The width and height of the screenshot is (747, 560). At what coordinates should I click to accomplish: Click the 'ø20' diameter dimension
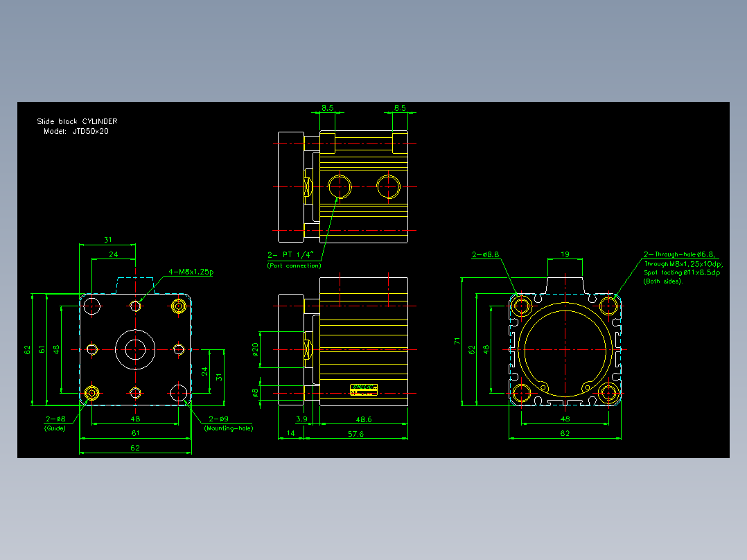point(255,349)
